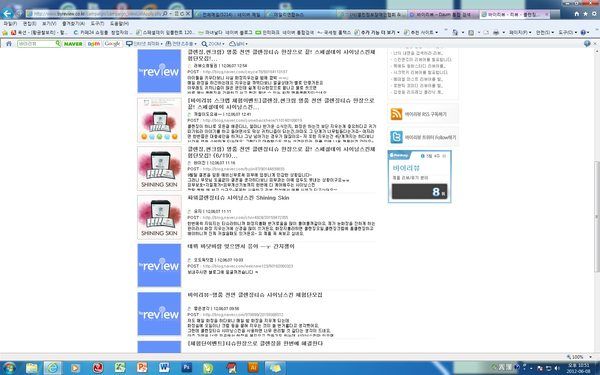The width and height of the screenshot is (600, 375).
Task: Open the review thumbnail of the 09:56 post
Action: tap(159, 314)
